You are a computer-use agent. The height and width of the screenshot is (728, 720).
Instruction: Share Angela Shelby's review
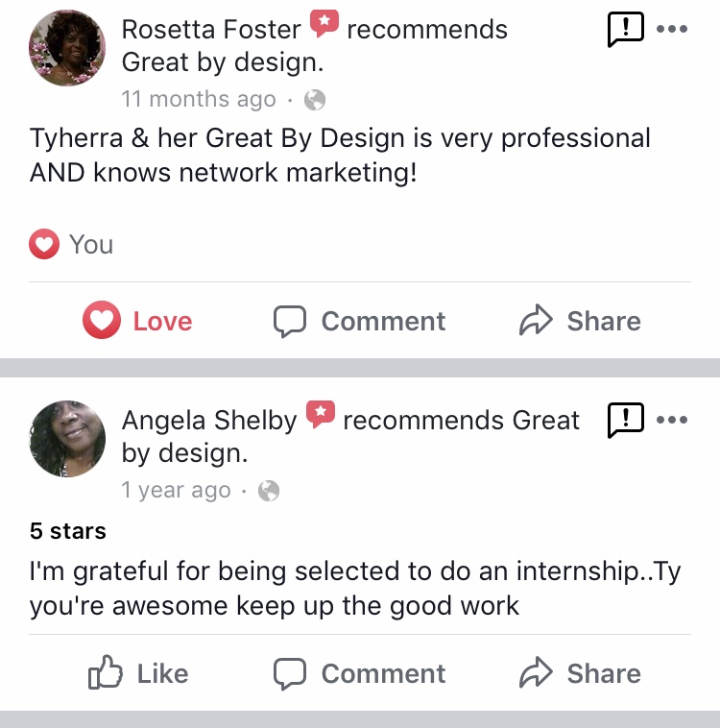coord(580,672)
